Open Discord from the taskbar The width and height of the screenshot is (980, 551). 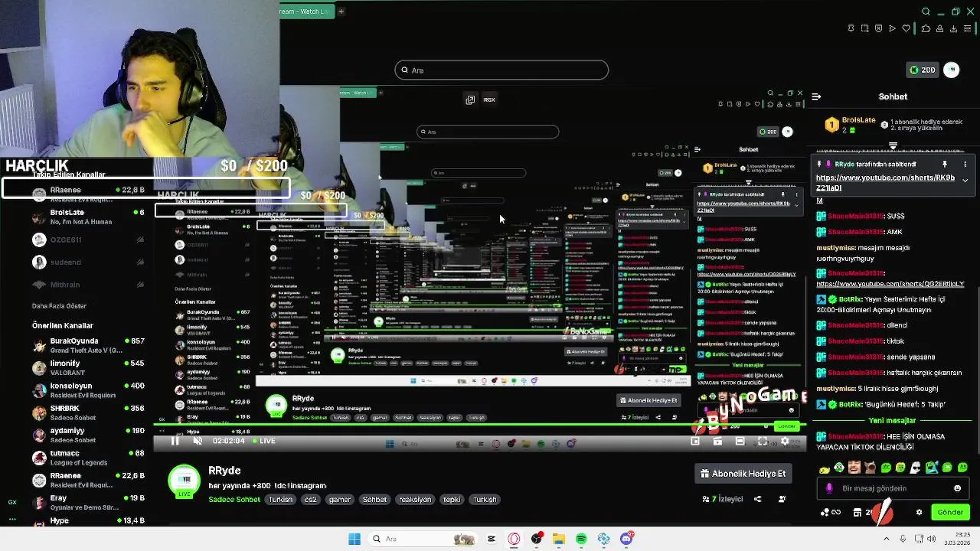pyautogui.click(x=626, y=539)
